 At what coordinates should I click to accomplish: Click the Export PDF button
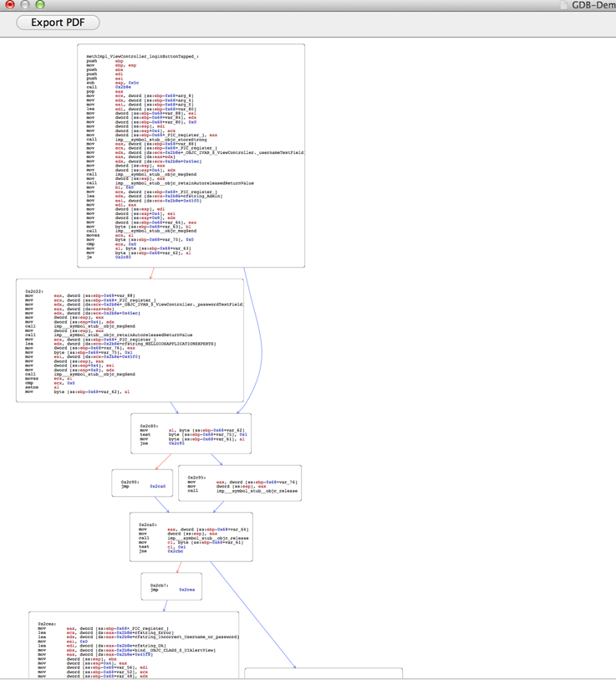pyautogui.click(x=58, y=23)
